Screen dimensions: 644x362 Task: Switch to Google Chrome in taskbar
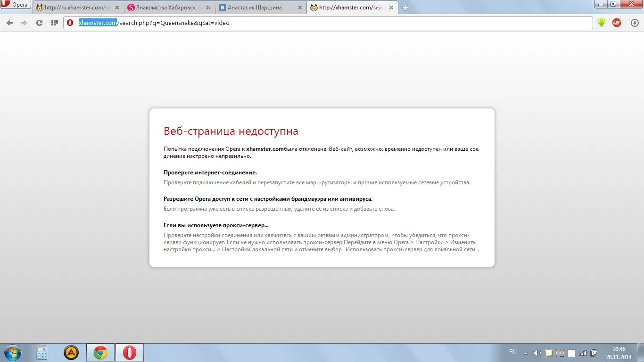[x=100, y=353]
